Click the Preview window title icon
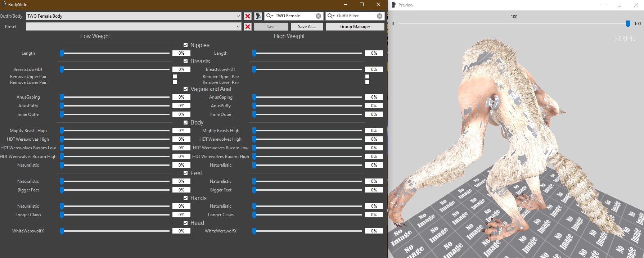 (x=393, y=5)
